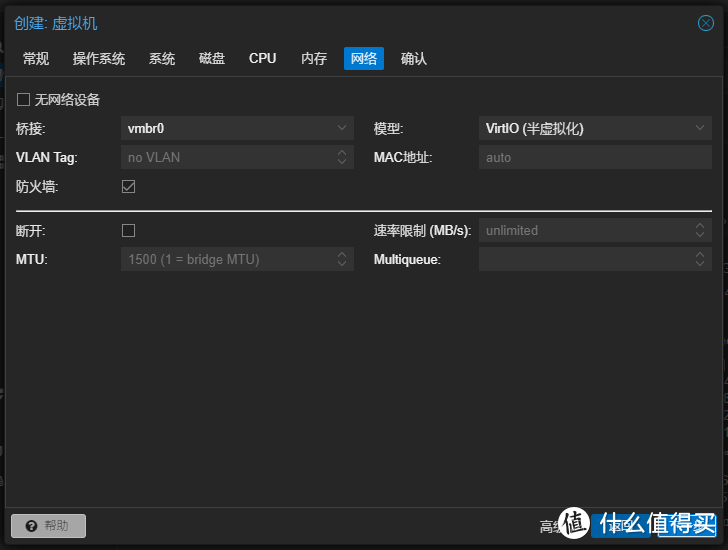Click the 速率限制 stepper arrows
This screenshot has height=550, width=728.
pos(700,230)
